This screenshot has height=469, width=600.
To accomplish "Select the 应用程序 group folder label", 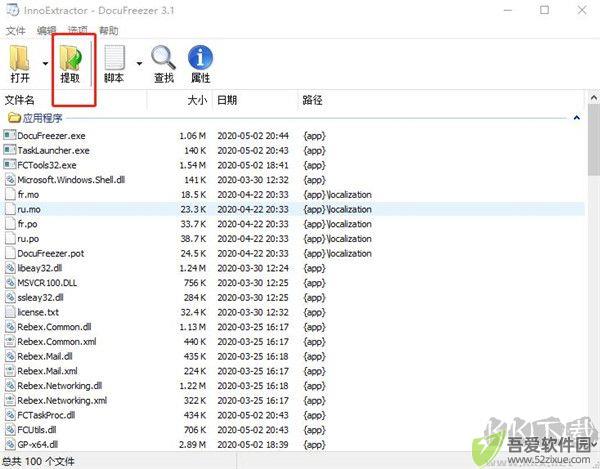I will pos(42,118).
